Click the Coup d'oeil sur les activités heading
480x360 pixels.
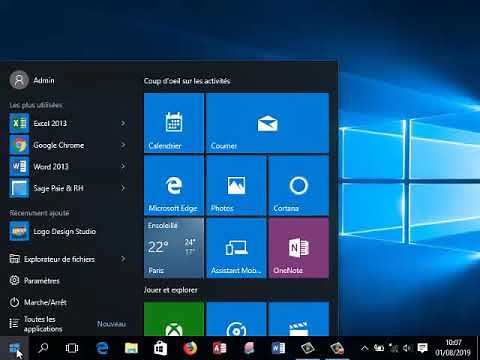coord(187,81)
